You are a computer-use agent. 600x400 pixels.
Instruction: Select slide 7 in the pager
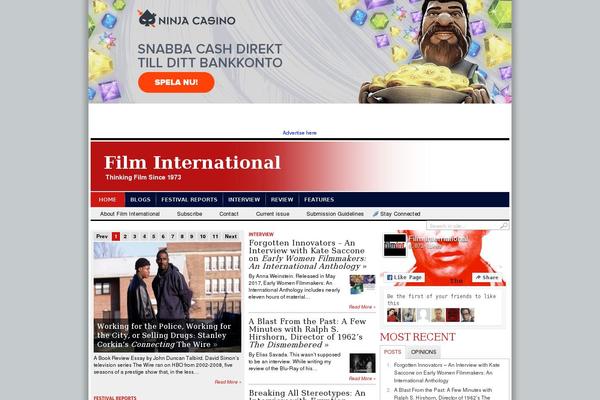(173, 236)
